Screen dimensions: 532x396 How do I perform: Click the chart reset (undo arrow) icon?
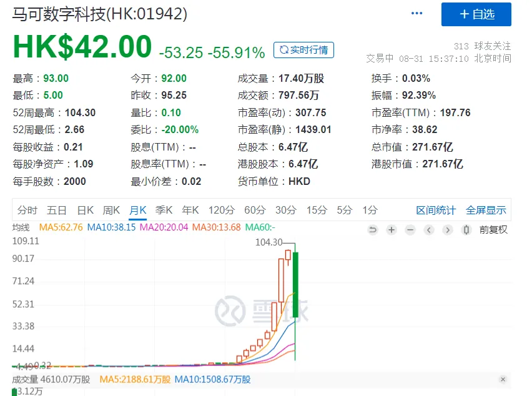pos(373,230)
